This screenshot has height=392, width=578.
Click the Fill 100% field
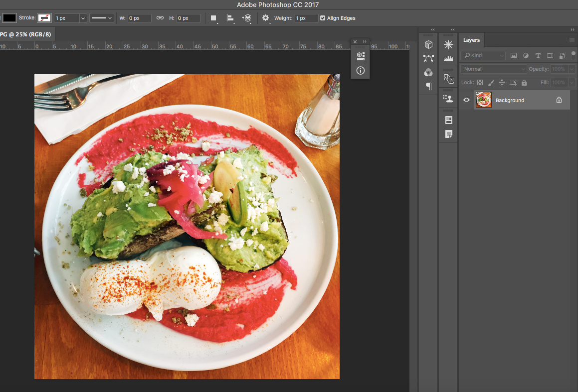(x=559, y=83)
